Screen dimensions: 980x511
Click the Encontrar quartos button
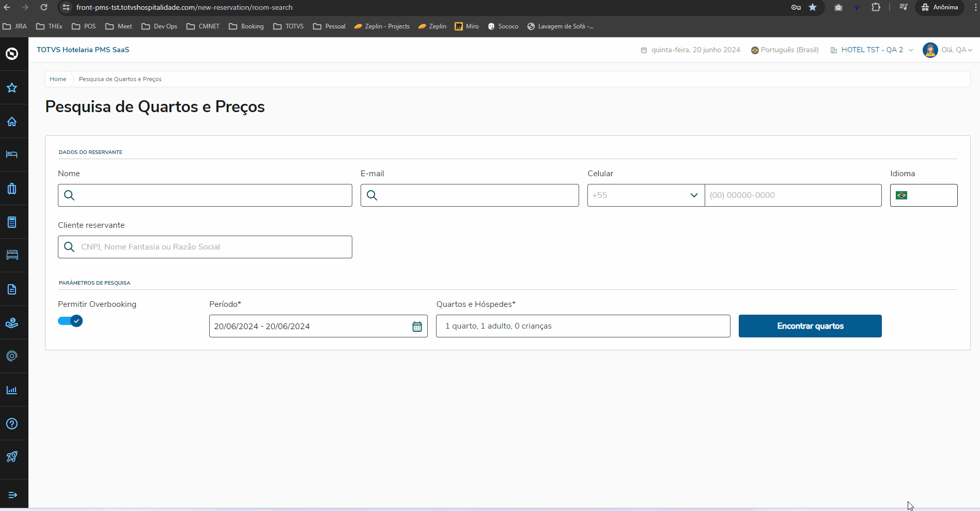click(x=810, y=326)
